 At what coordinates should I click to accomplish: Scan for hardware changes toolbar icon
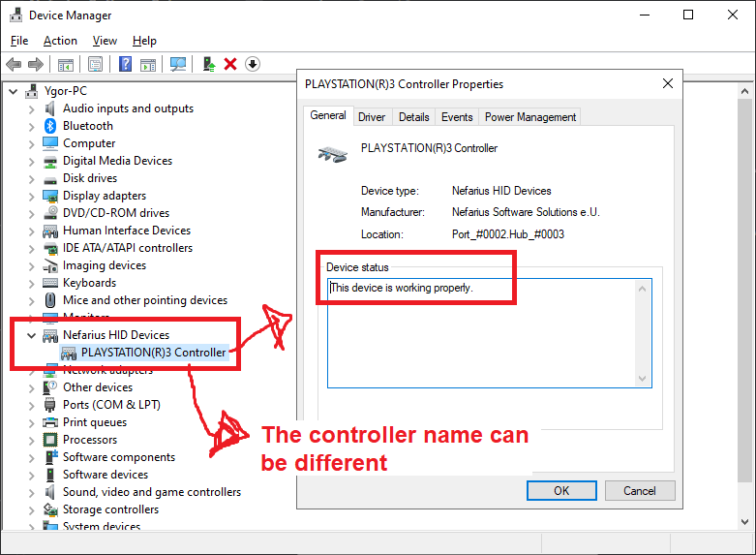[x=178, y=64]
